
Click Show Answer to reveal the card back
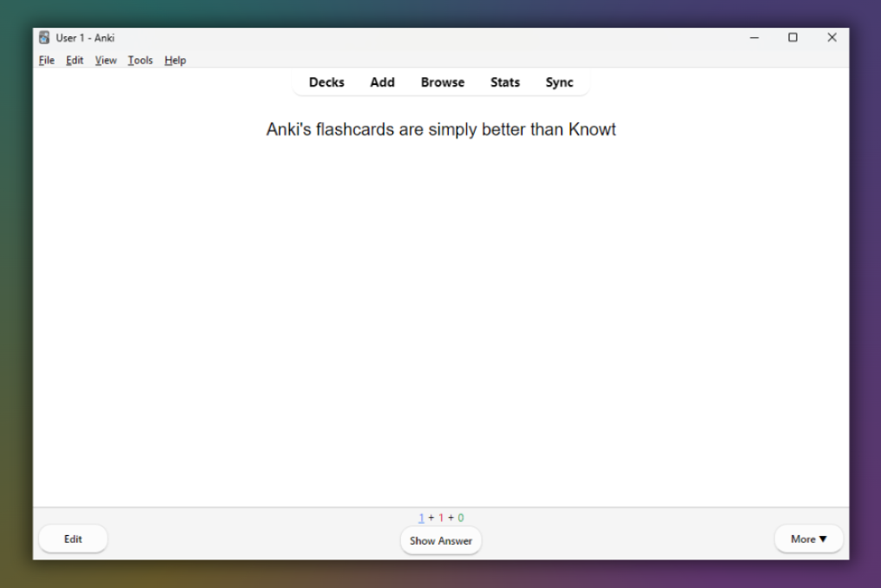pos(441,540)
